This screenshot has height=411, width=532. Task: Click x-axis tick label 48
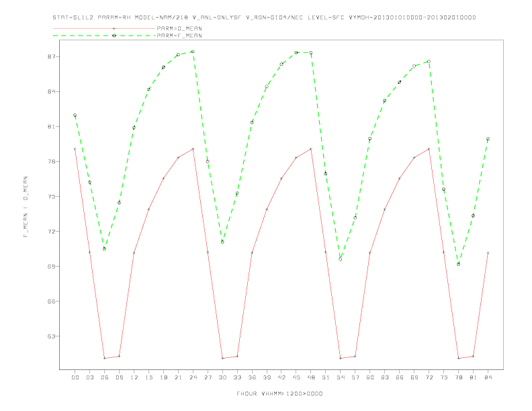pyautogui.click(x=311, y=377)
